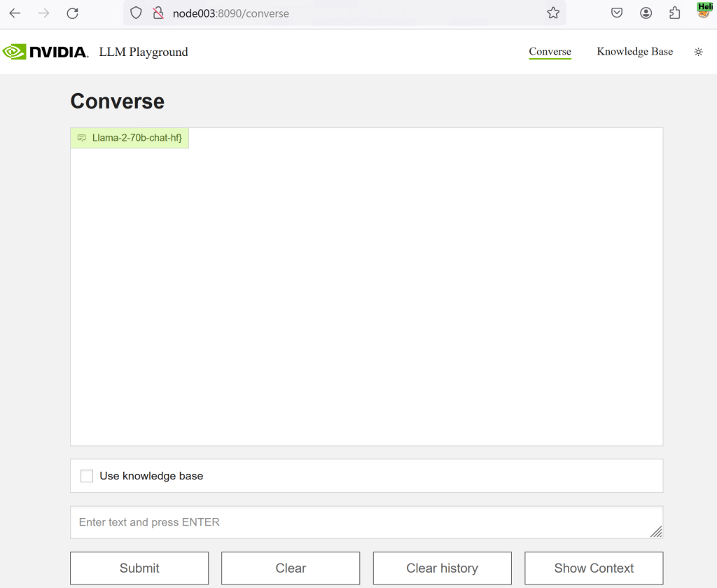Open the Save to Pocket icon

point(617,13)
